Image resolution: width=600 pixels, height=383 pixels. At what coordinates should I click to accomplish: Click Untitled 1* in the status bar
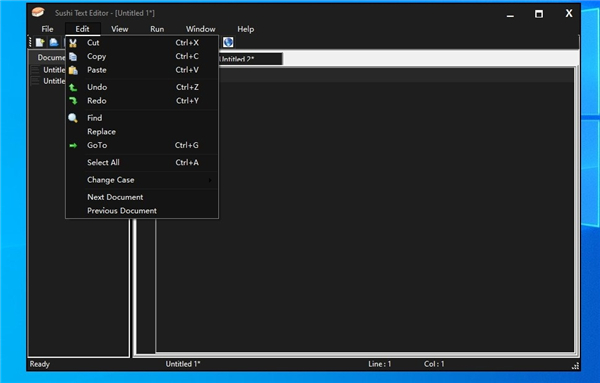tap(183, 364)
